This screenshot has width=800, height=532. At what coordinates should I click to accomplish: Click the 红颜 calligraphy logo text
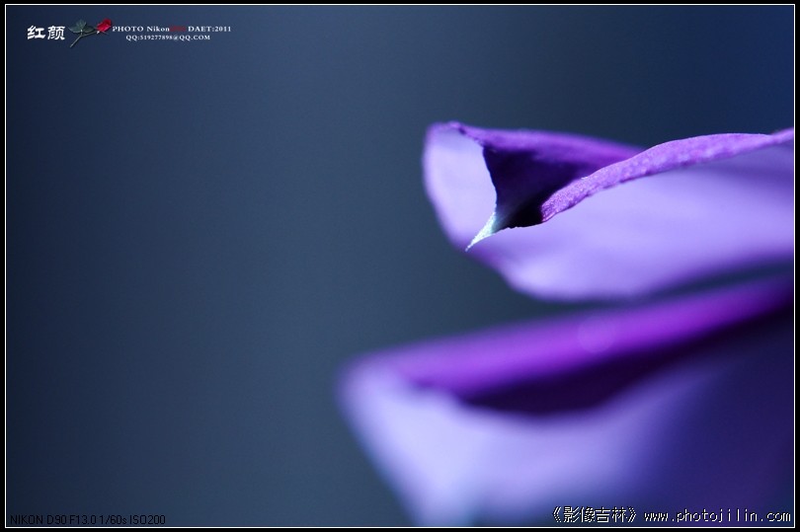[45, 33]
